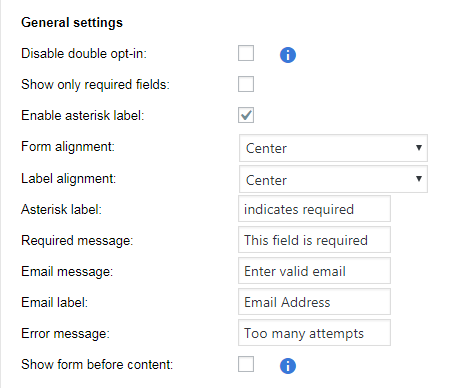
Task: Enable the Disable double opt-in checkbox
Action: point(246,53)
